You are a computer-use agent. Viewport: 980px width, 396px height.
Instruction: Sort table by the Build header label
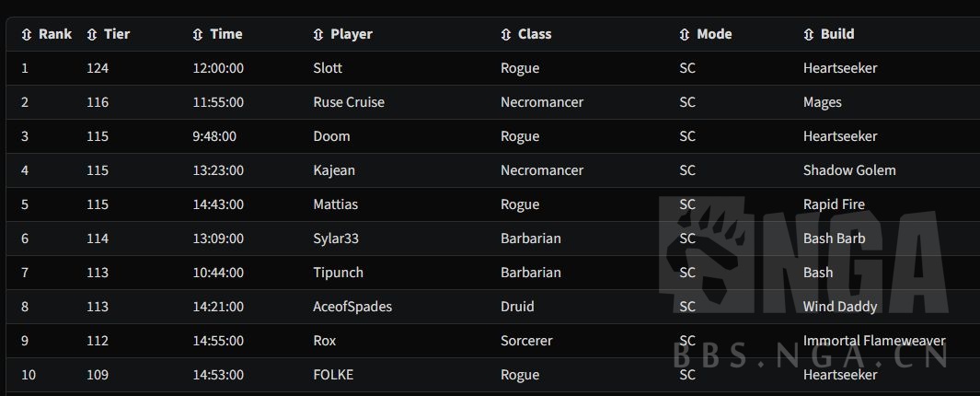tap(837, 34)
